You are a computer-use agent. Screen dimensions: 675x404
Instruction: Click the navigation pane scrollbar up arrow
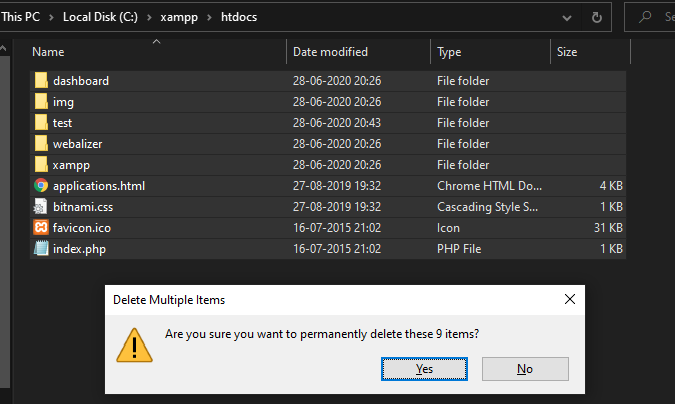3,49
